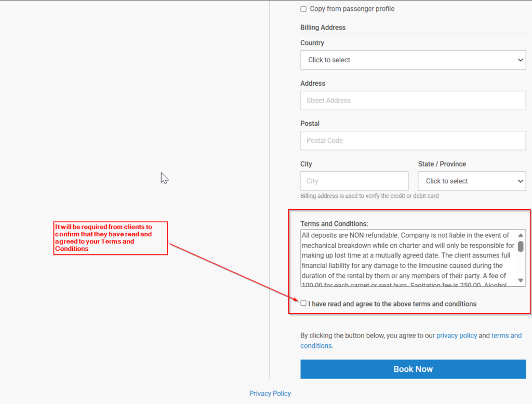
Task: Click the Billing Address section heading
Action: point(323,28)
